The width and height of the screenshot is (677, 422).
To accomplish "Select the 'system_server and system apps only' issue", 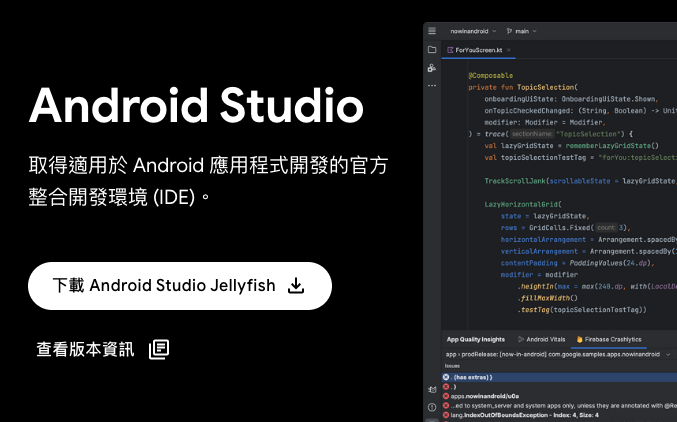I will (559, 406).
